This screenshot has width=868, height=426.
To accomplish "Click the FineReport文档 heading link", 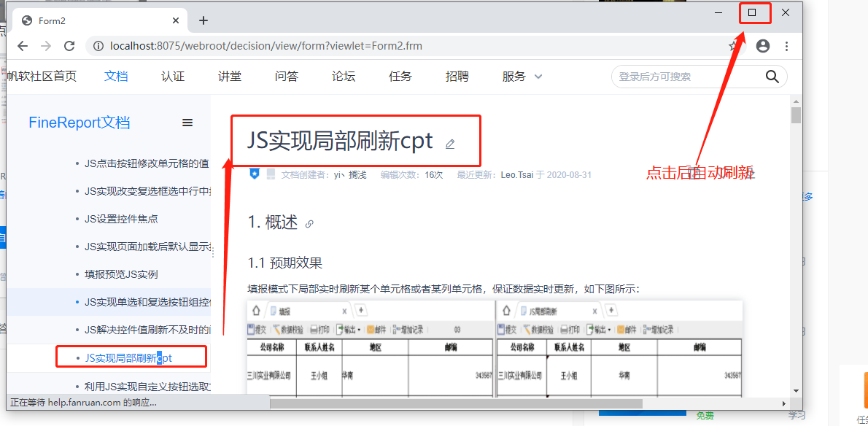I will click(80, 123).
